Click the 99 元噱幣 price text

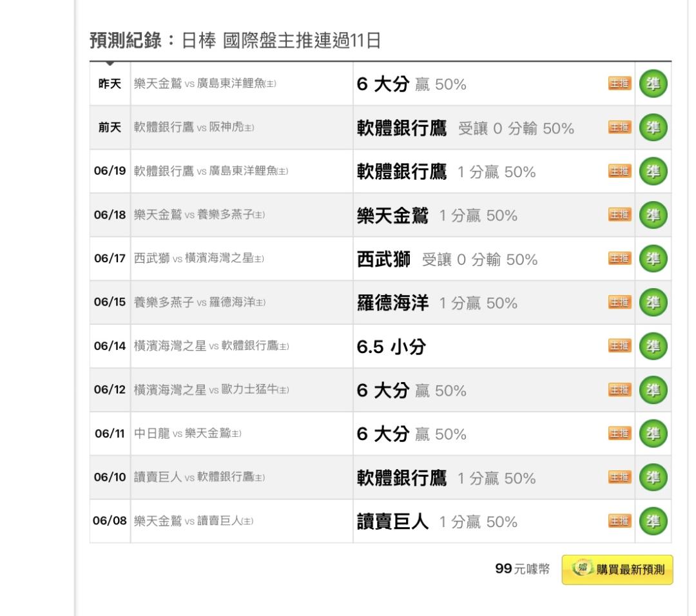[523, 568]
